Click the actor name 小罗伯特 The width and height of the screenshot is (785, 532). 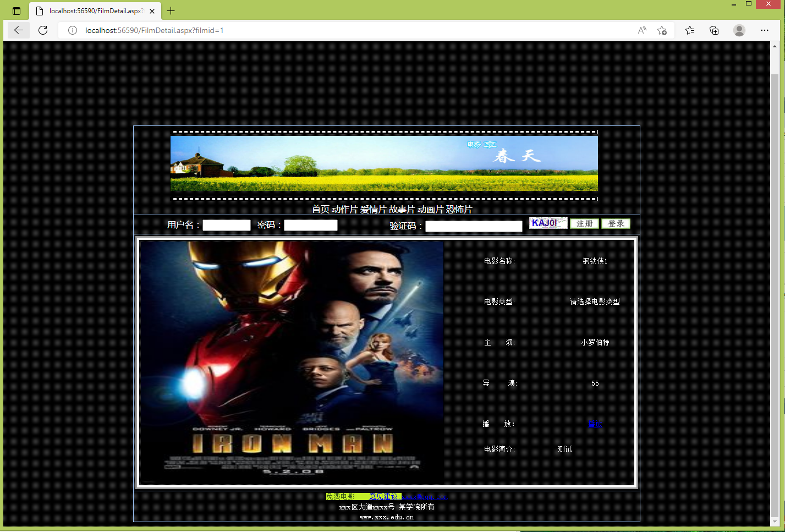click(x=595, y=342)
